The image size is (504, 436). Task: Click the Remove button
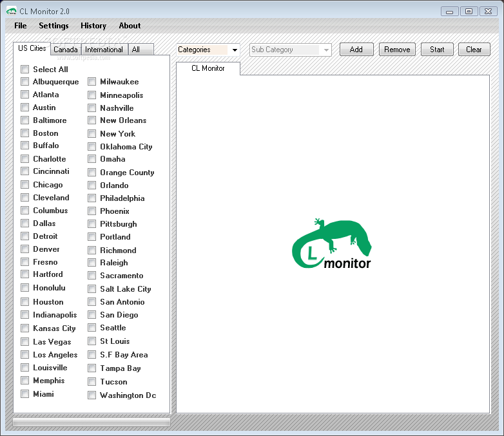(397, 50)
